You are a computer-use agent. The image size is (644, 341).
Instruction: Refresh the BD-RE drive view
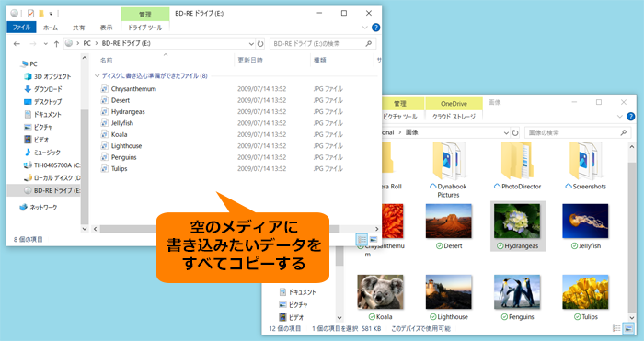click(260, 43)
